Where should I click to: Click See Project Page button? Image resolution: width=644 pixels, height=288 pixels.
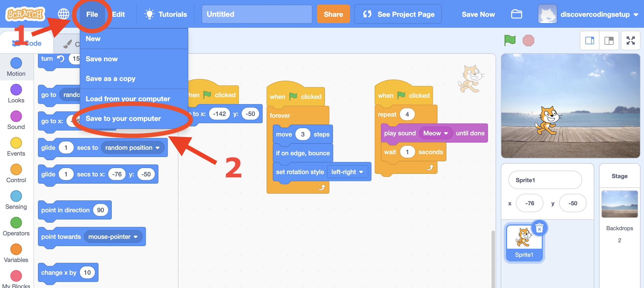point(398,14)
